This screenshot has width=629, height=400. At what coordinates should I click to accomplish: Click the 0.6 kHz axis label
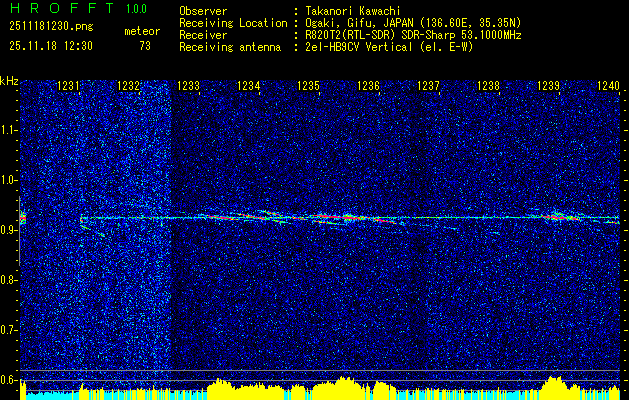[8, 380]
